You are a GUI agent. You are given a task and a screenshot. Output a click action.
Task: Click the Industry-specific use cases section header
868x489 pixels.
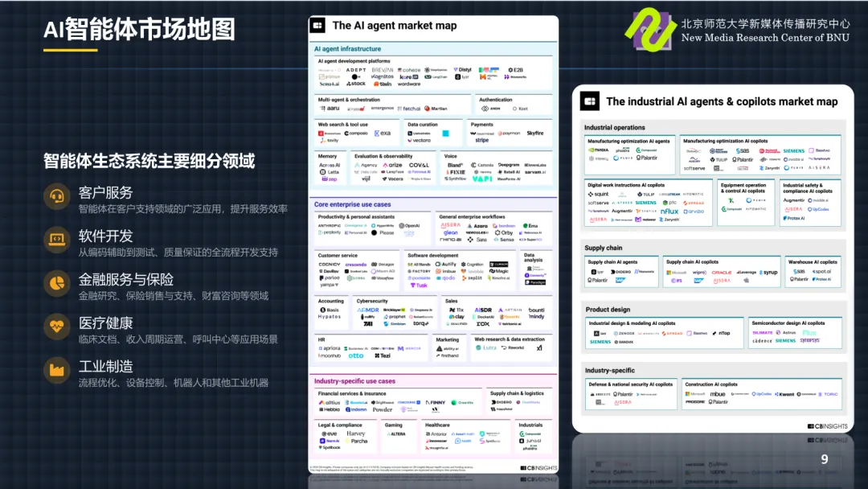[x=355, y=381]
